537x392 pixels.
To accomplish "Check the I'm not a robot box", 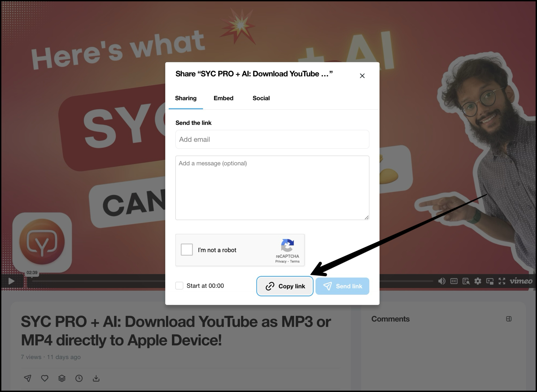I will tap(187, 250).
